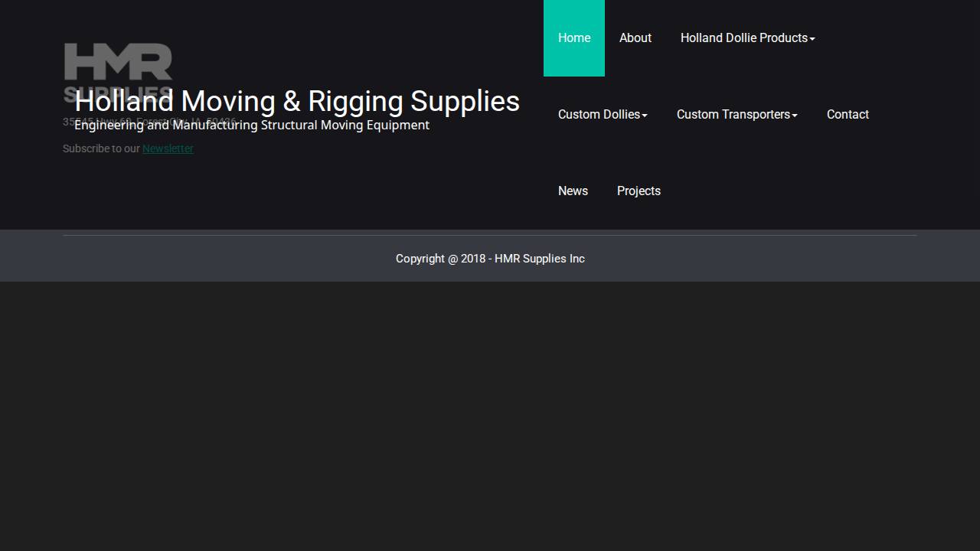Image resolution: width=980 pixels, height=551 pixels.
Task: Open the About page
Action: (635, 37)
